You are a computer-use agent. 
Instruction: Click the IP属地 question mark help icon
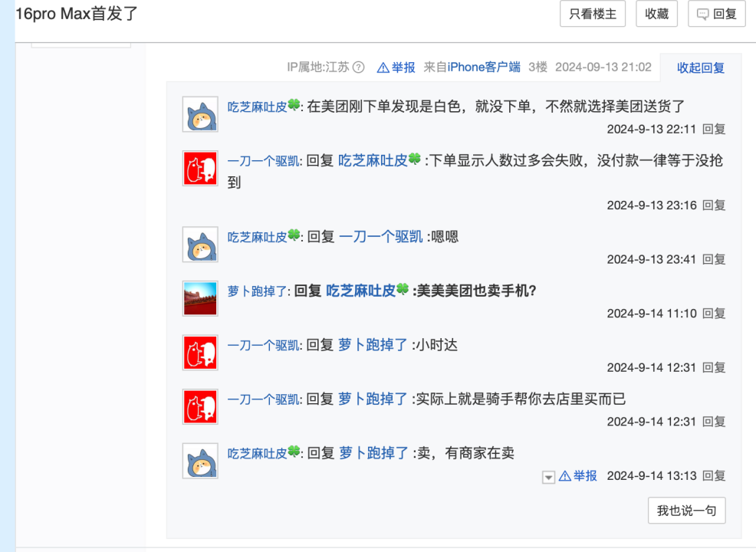pyautogui.click(x=358, y=67)
